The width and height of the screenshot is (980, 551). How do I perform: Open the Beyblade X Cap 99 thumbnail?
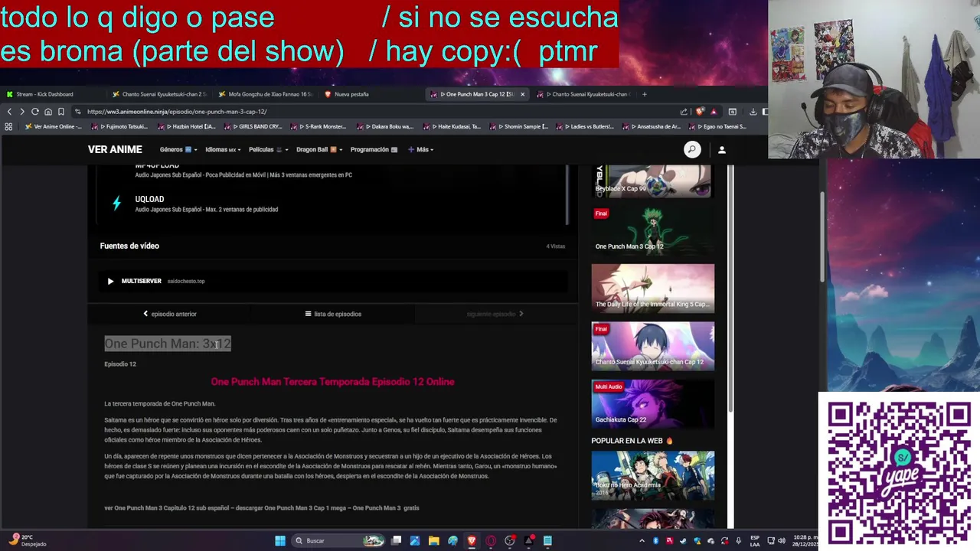pos(653,181)
